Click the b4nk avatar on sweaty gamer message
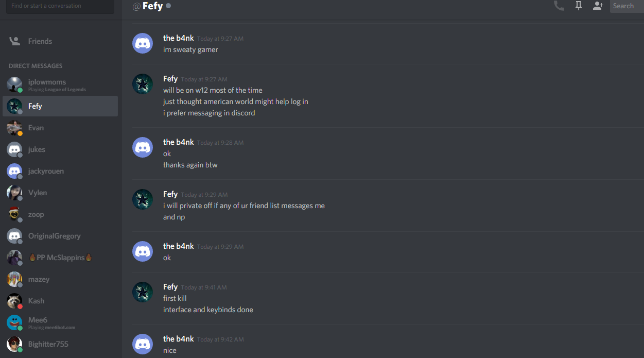This screenshot has width=644, height=358. pos(143,43)
